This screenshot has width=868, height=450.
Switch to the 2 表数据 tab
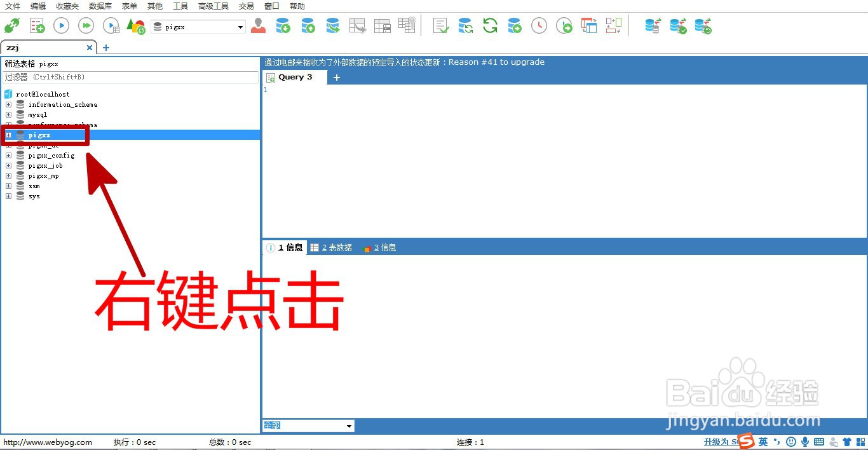[331, 247]
